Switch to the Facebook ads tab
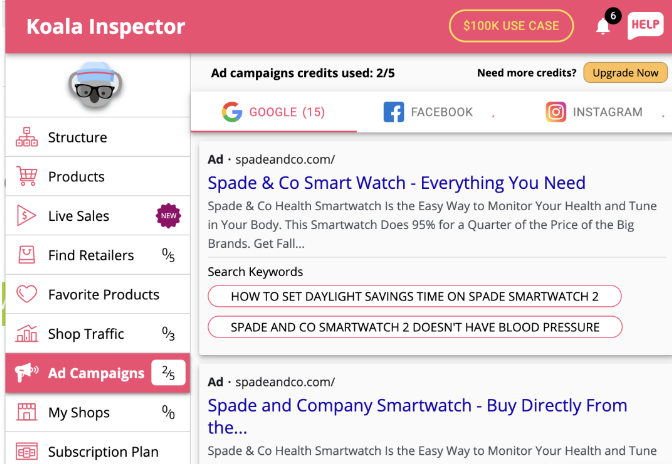The image size is (672, 464). [x=428, y=112]
